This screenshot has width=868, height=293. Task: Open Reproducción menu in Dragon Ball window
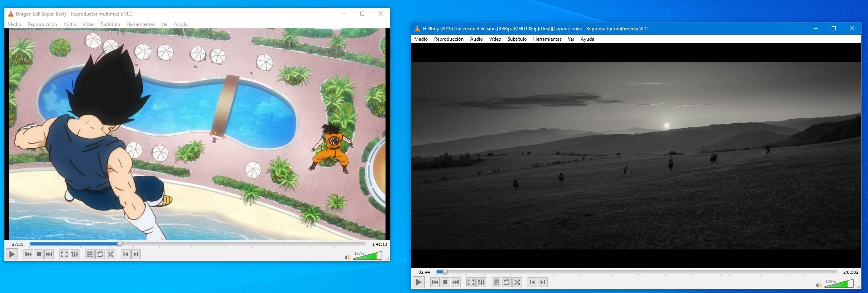click(42, 24)
